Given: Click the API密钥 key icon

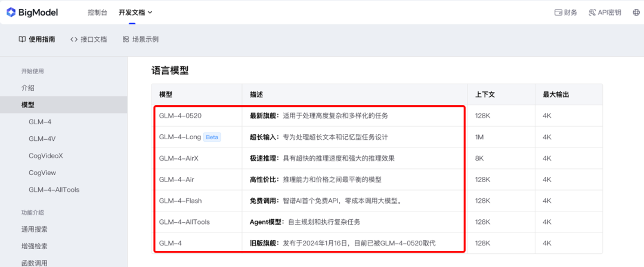Looking at the screenshot, I should (x=592, y=13).
